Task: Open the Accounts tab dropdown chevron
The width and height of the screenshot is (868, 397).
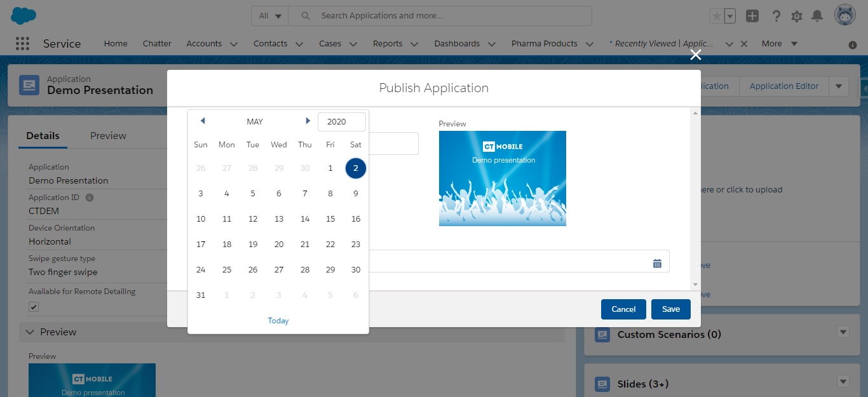Action: coord(234,44)
